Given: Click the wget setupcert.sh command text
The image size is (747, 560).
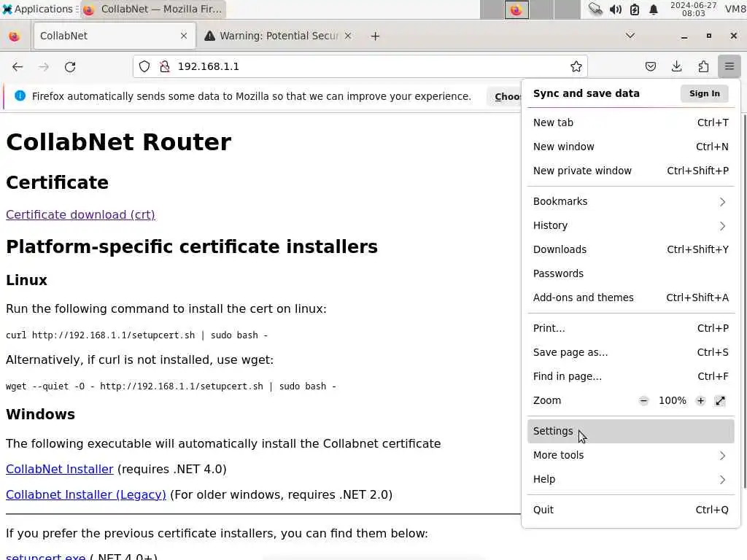Looking at the screenshot, I should pyautogui.click(x=171, y=386).
